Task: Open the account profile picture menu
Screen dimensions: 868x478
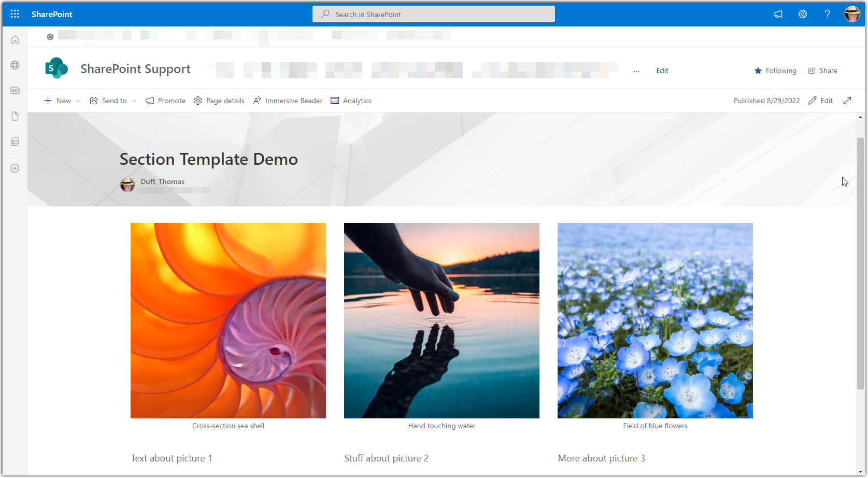Action: pos(852,14)
